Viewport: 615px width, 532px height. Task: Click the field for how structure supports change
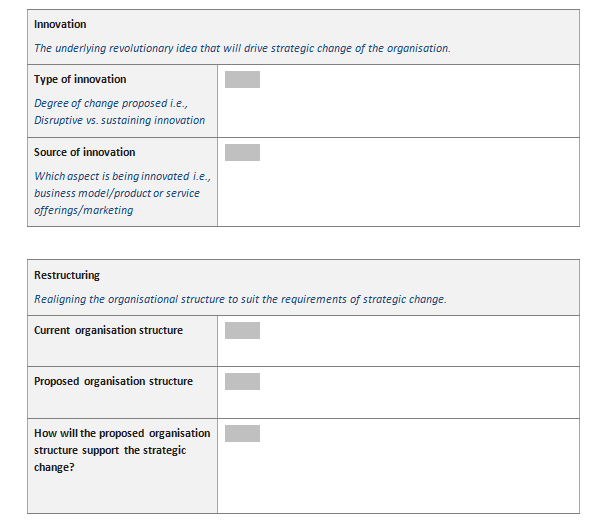coord(242,434)
